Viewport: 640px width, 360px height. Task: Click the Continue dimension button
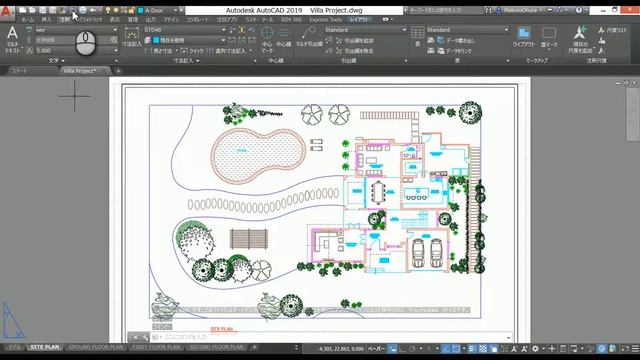(226, 51)
